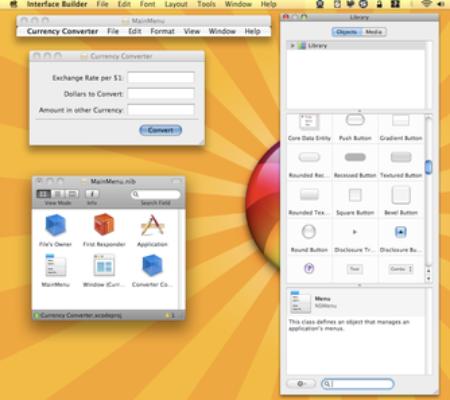
Task: Select the Push Button library object
Action: (x=355, y=128)
